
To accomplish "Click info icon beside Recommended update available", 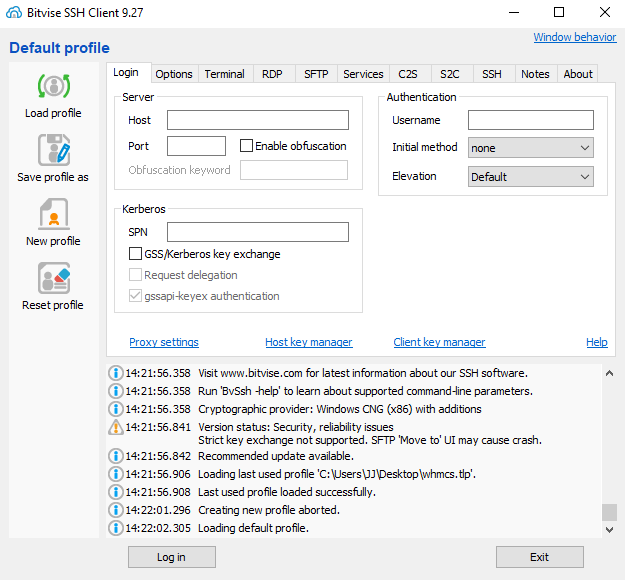I will click(x=116, y=456).
